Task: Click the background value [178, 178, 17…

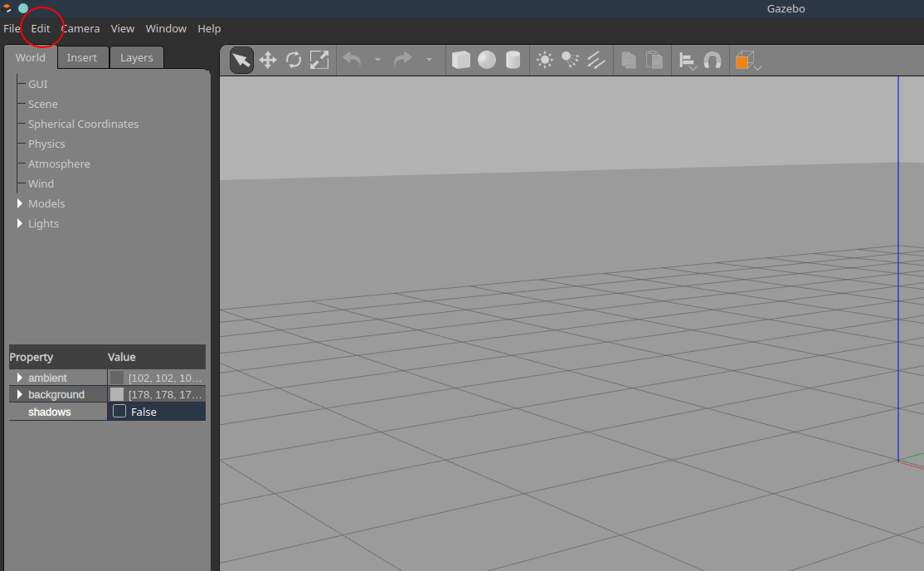Action: click(165, 394)
